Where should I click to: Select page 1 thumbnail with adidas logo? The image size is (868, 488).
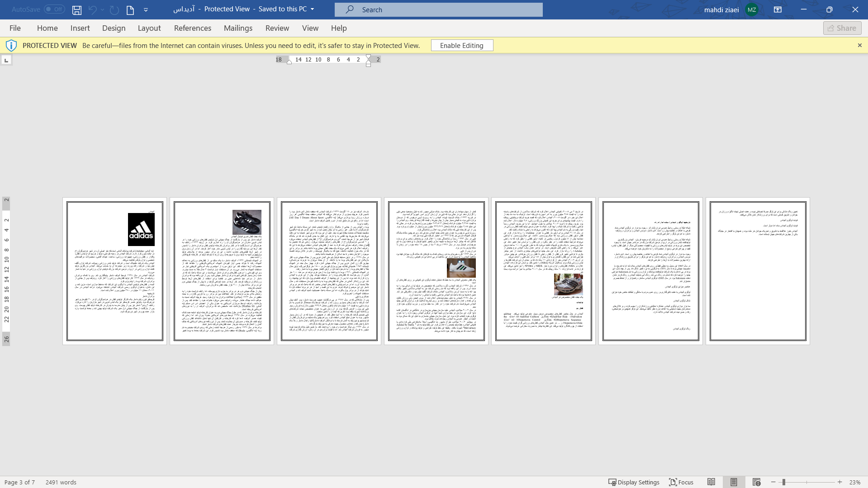coord(114,271)
